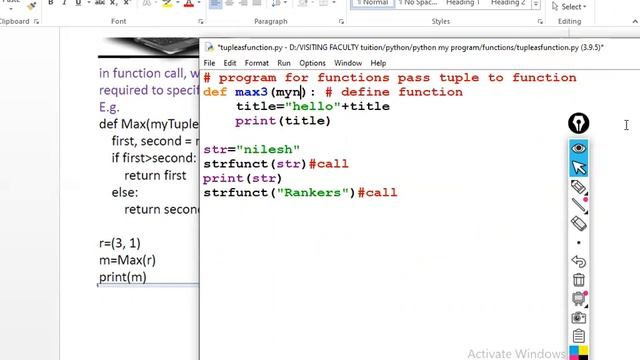
Task: Open the Edit menu in IDLE
Action: coord(229,63)
